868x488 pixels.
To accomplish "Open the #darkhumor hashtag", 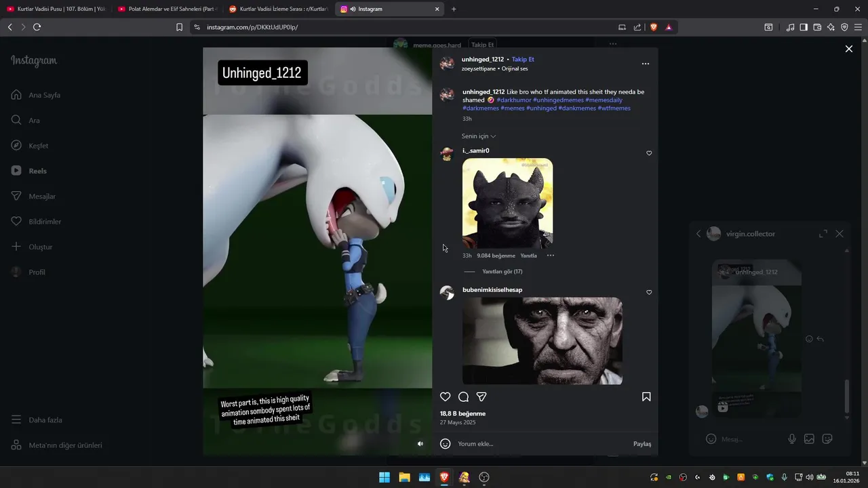I will [x=514, y=100].
